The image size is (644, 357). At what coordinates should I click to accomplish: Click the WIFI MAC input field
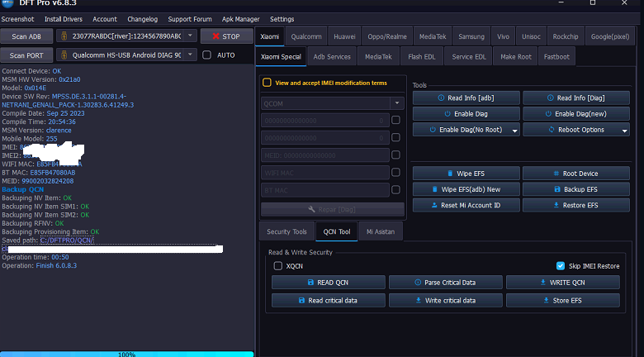click(324, 173)
